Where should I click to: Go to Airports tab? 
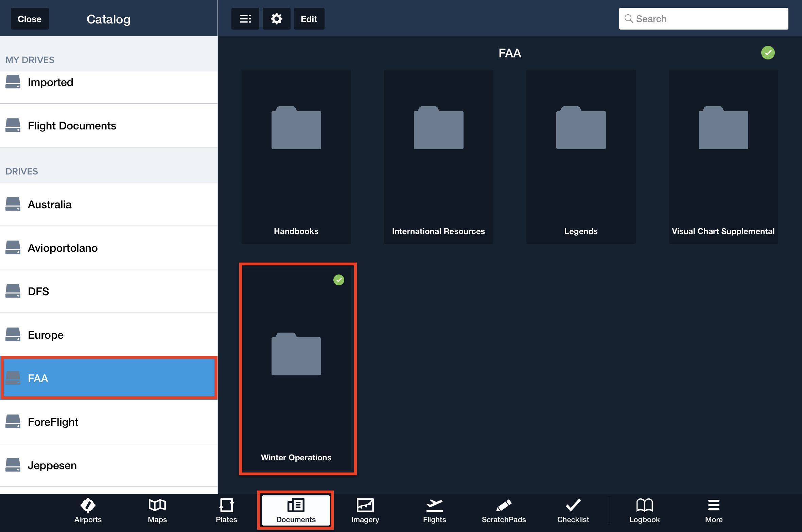point(88,511)
